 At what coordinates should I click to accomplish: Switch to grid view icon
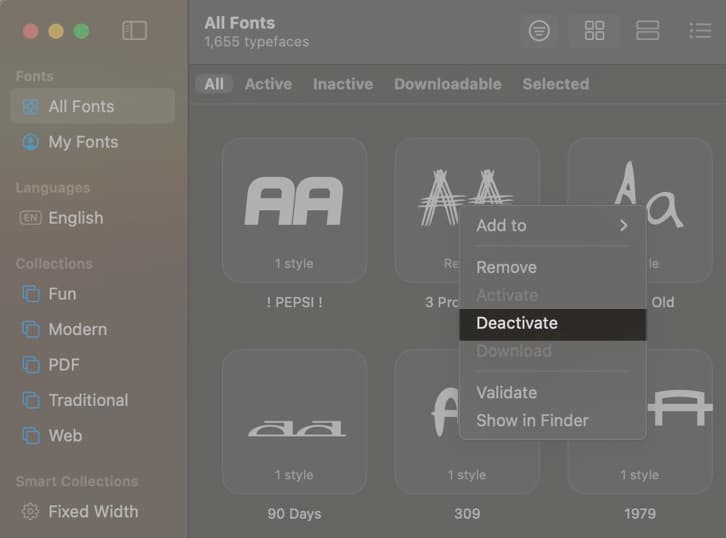(x=594, y=31)
